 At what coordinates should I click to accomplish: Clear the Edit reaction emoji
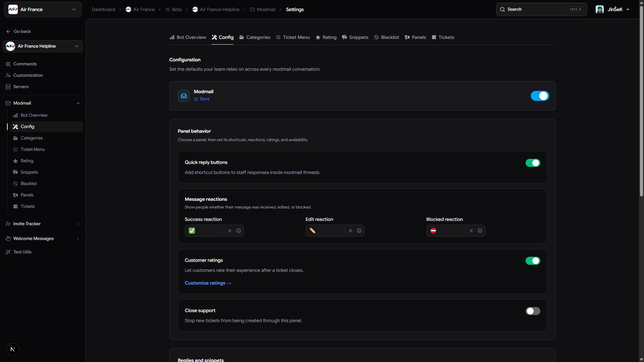pyautogui.click(x=351, y=231)
